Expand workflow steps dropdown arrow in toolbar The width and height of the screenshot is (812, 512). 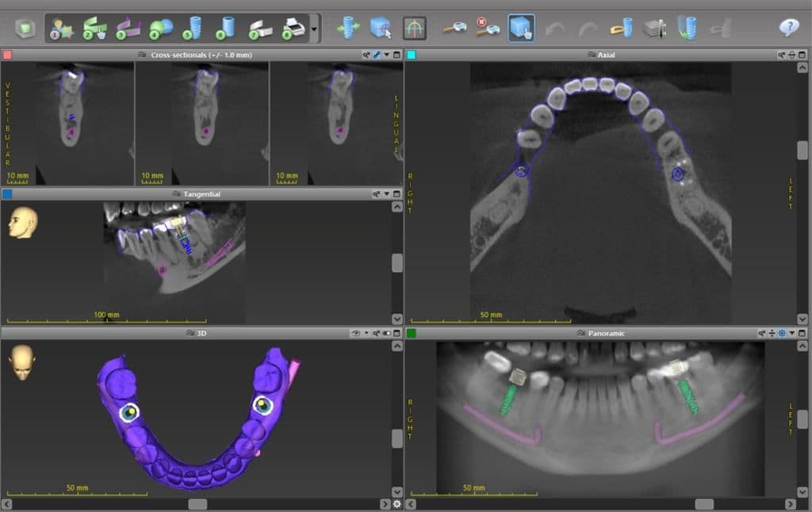click(x=315, y=30)
